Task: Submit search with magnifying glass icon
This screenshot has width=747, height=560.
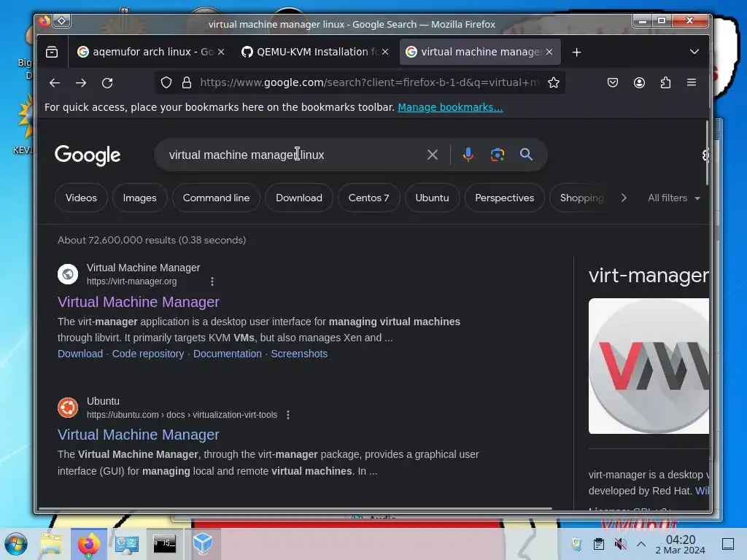Action: (x=527, y=155)
